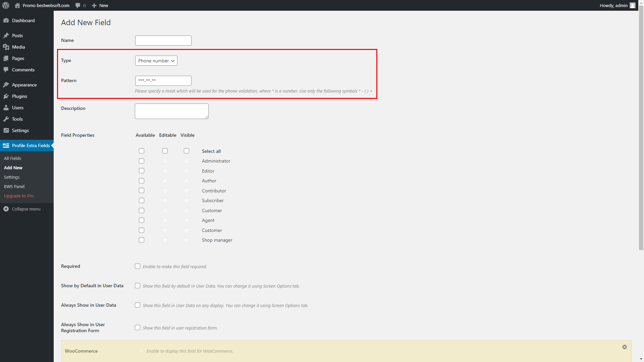Viewport: 644px width, 362px height.
Task: Open Tools using the wrench icon
Action: click(x=6, y=119)
